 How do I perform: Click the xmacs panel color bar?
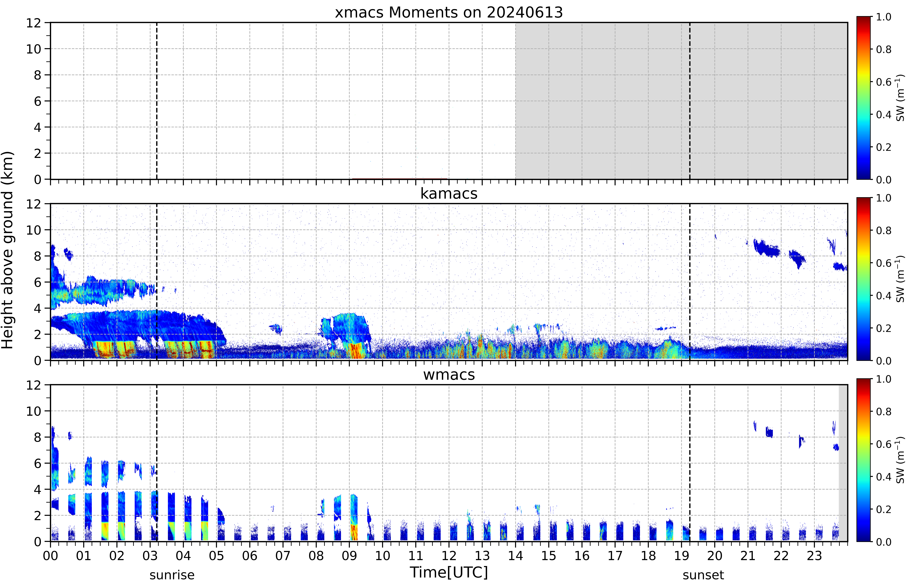pyautogui.click(x=863, y=98)
